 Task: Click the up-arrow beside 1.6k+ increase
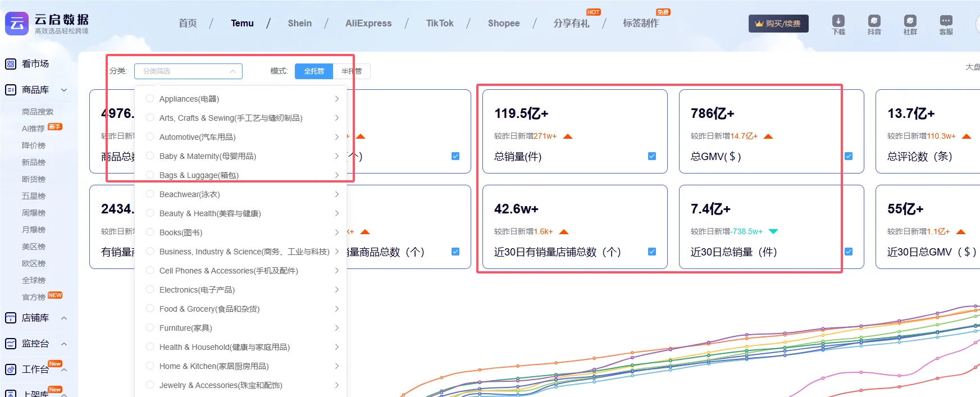(x=564, y=232)
